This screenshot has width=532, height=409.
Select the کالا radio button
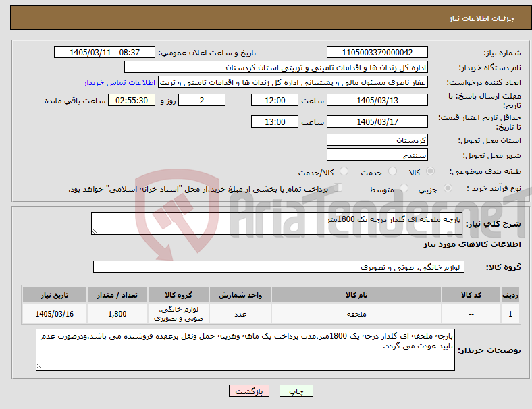coord(430,171)
